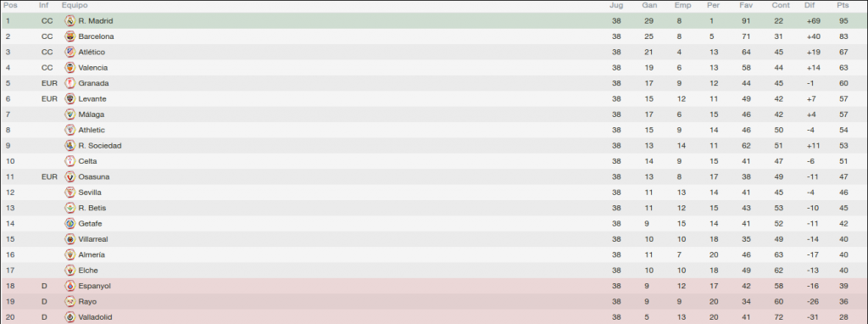Click the R. Madrid club crest
The height and width of the screenshot is (324, 868).
pos(70,21)
